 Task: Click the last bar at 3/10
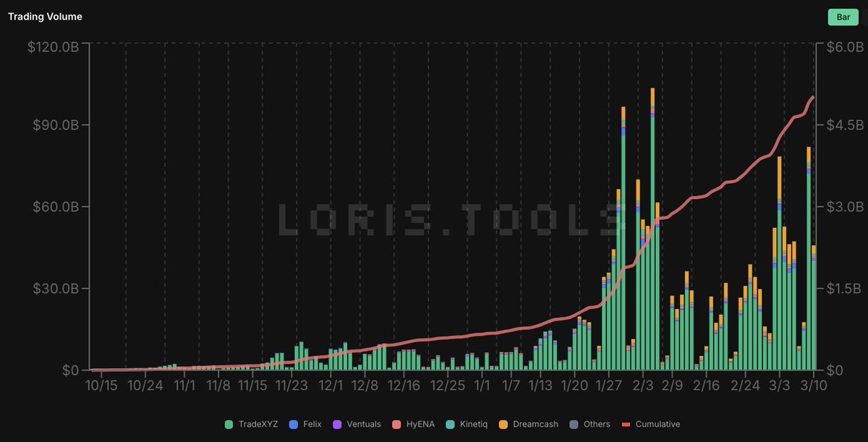(814, 307)
